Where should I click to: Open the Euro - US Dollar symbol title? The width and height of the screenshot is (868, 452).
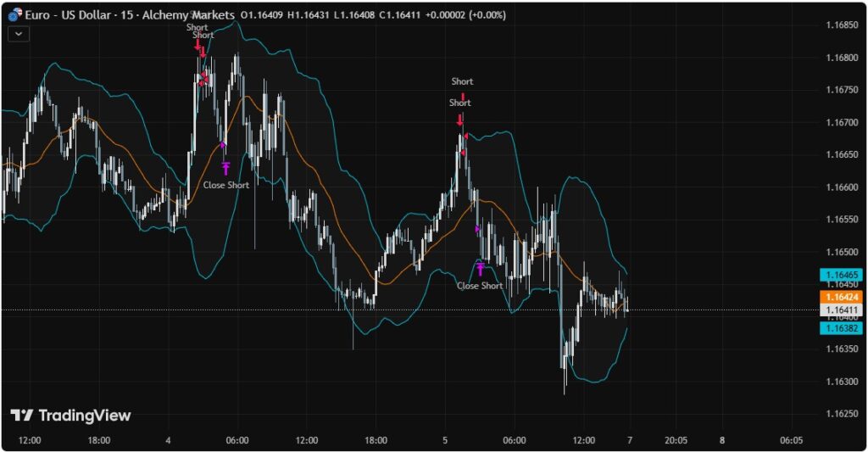(130, 15)
